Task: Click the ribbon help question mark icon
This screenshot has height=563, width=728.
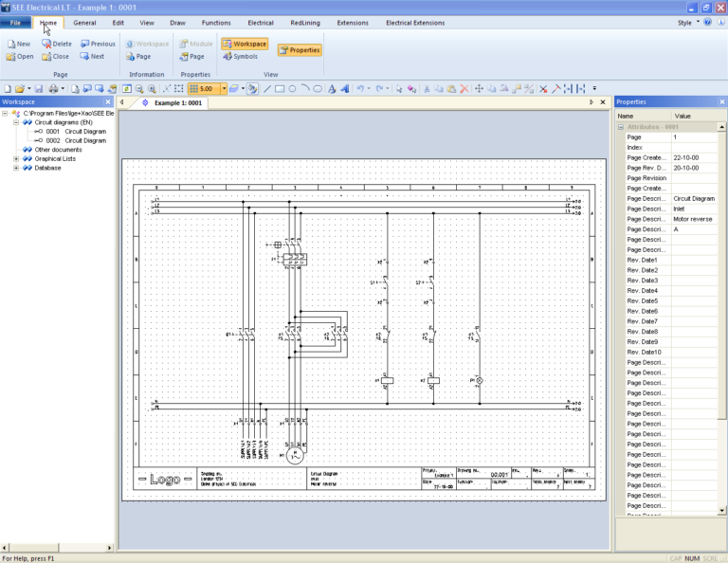Action: click(707, 23)
